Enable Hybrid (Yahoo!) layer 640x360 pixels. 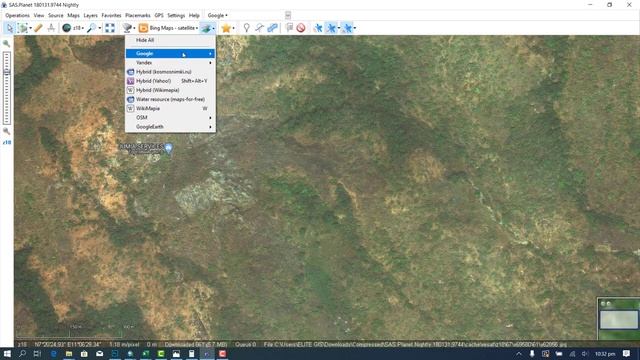(170, 81)
